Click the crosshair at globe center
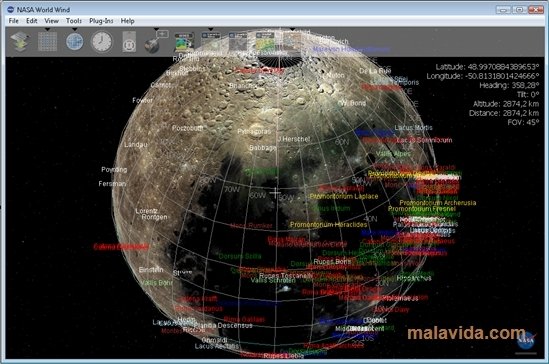The image size is (549, 364). [x=275, y=192]
